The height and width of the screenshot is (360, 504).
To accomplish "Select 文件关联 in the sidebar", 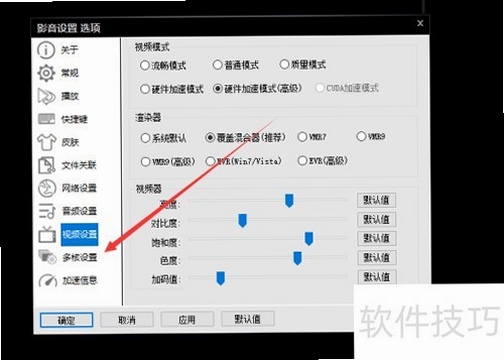I will (x=79, y=165).
